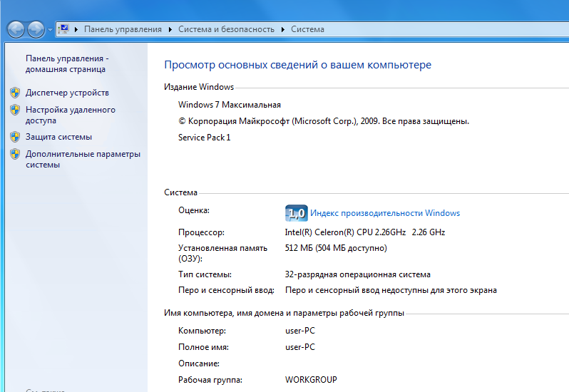Click the WORKGROUP value

pos(311,380)
